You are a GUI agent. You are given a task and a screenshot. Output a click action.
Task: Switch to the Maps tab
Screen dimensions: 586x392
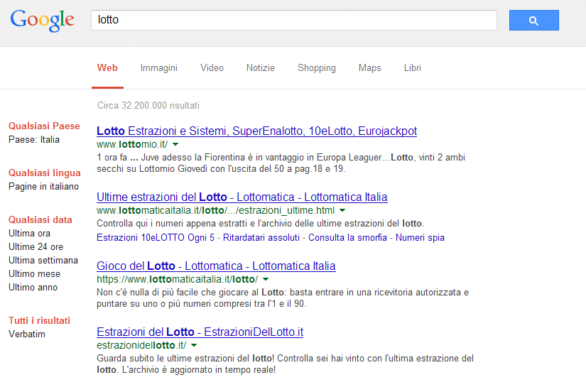click(369, 68)
